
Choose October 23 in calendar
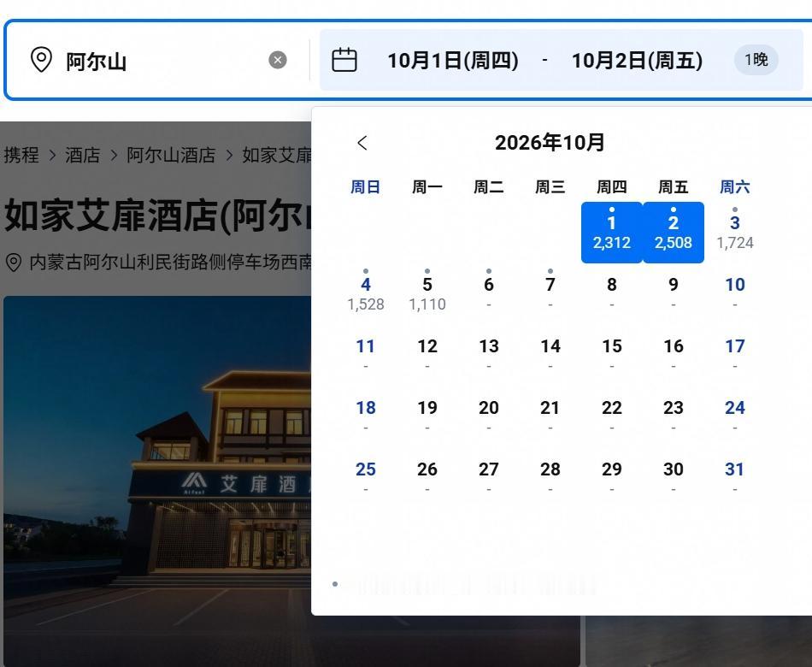(x=674, y=417)
